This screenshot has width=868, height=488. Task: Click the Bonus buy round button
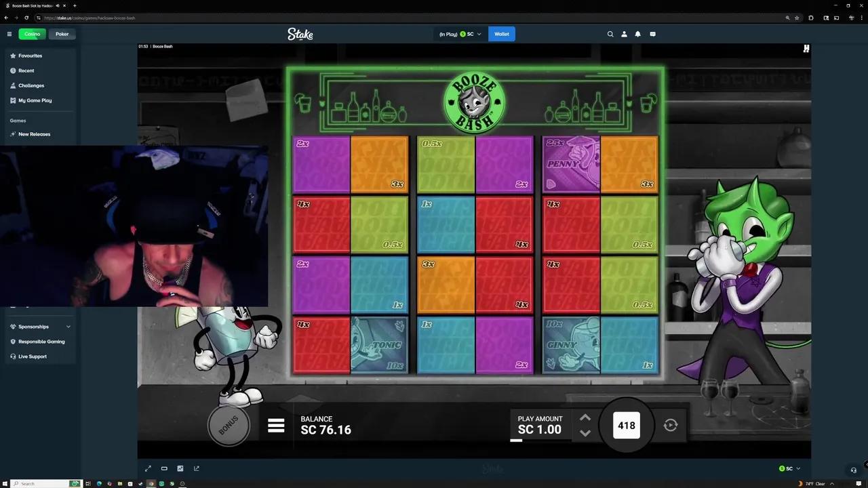coord(229,426)
